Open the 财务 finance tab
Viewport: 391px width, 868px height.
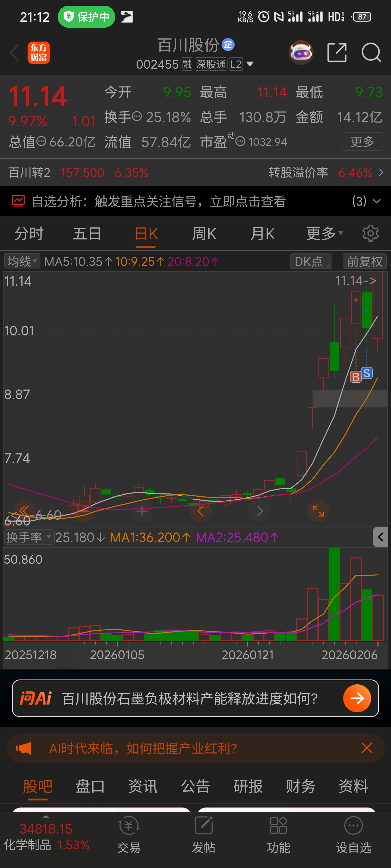[x=301, y=786]
